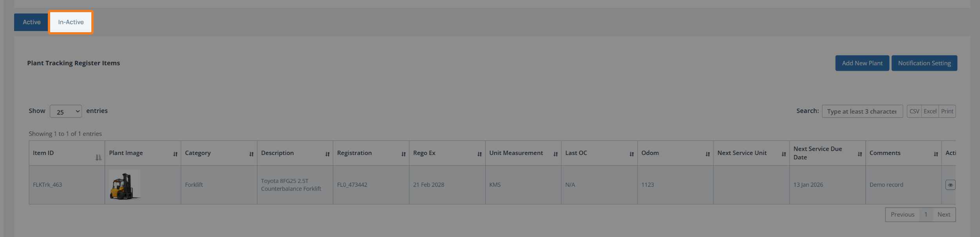Select the FLKTrk_463 item ID cell

[x=67, y=185]
